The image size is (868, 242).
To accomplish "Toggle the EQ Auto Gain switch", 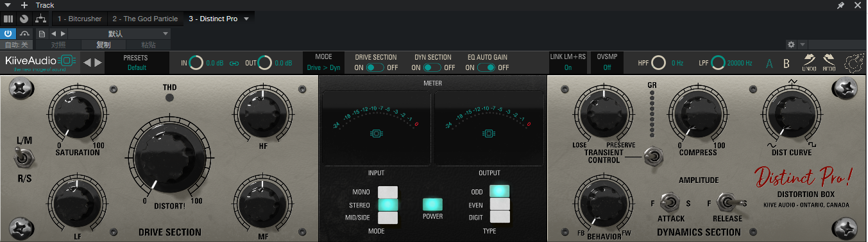I will (x=487, y=67).
